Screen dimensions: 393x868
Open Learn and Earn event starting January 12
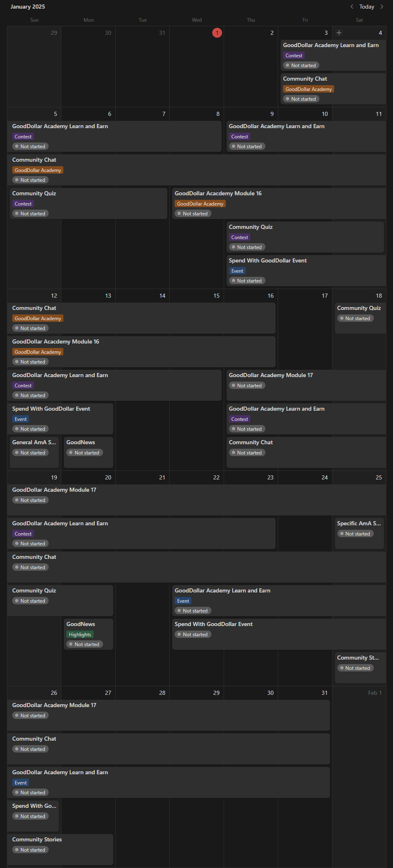[115, 385]
